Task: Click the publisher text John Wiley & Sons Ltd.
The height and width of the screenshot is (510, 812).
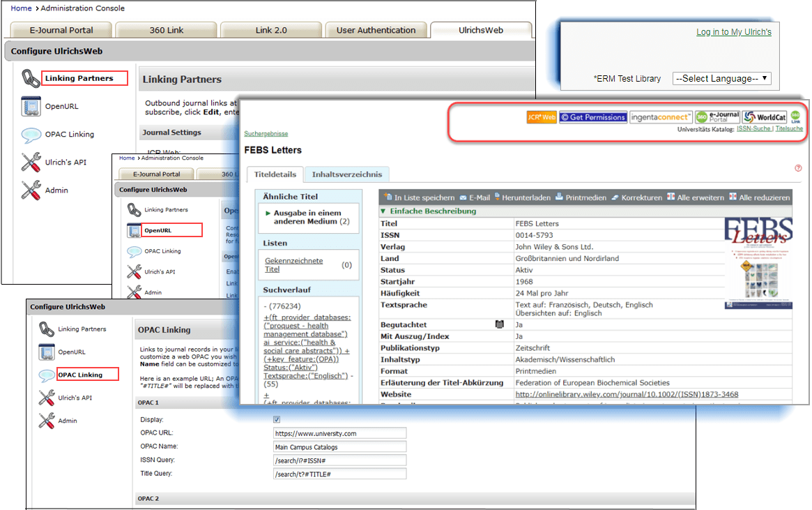Action: (554, 247)
